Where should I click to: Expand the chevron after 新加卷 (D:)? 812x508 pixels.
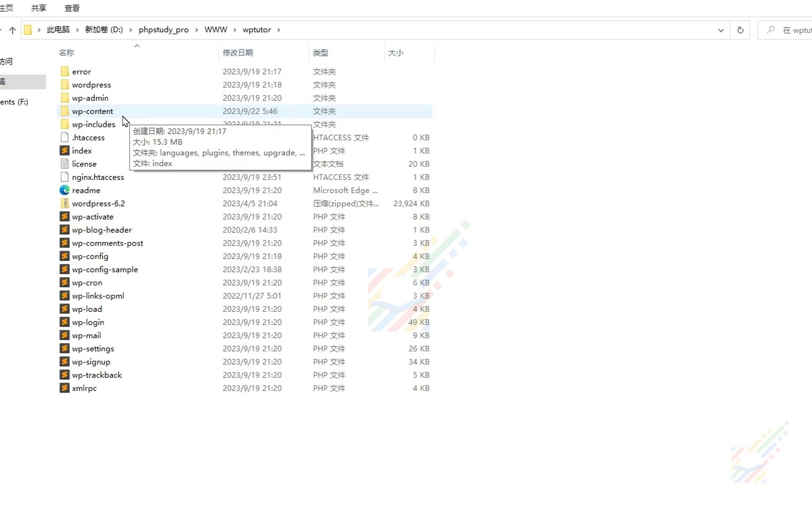tap(131, 30)
